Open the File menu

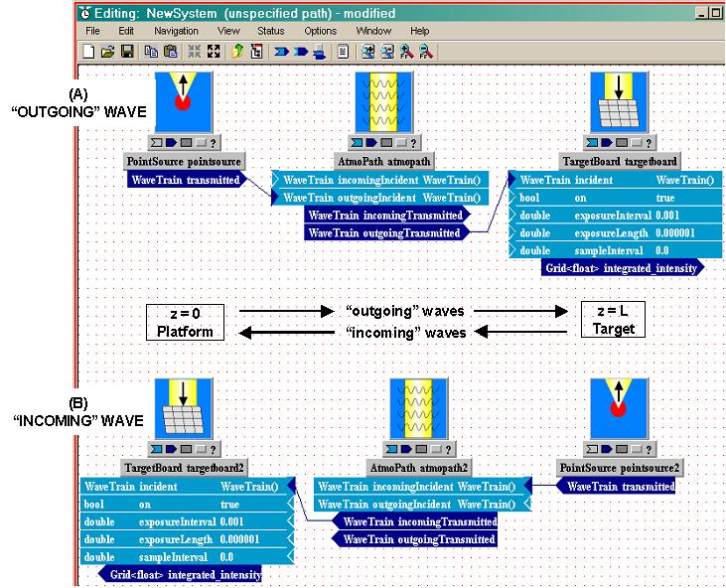[x=92, y=31]
